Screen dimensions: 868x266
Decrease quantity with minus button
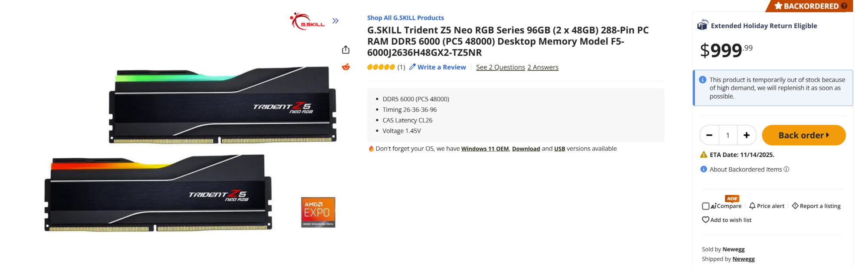[x=709, y=135]
